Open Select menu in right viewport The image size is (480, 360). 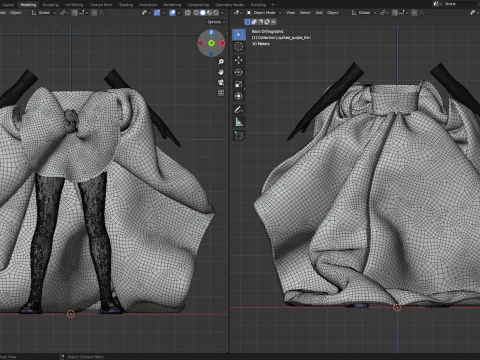(305, 13)
